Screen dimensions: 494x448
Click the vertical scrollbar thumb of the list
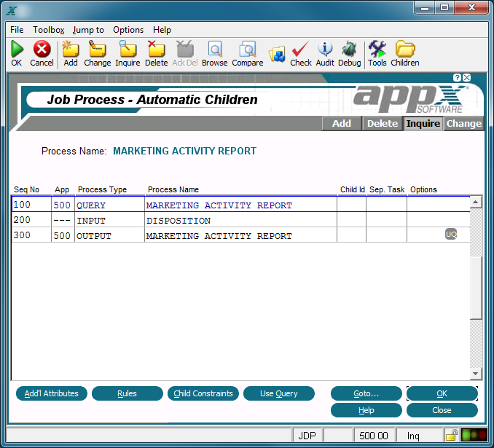pos(476,287)
